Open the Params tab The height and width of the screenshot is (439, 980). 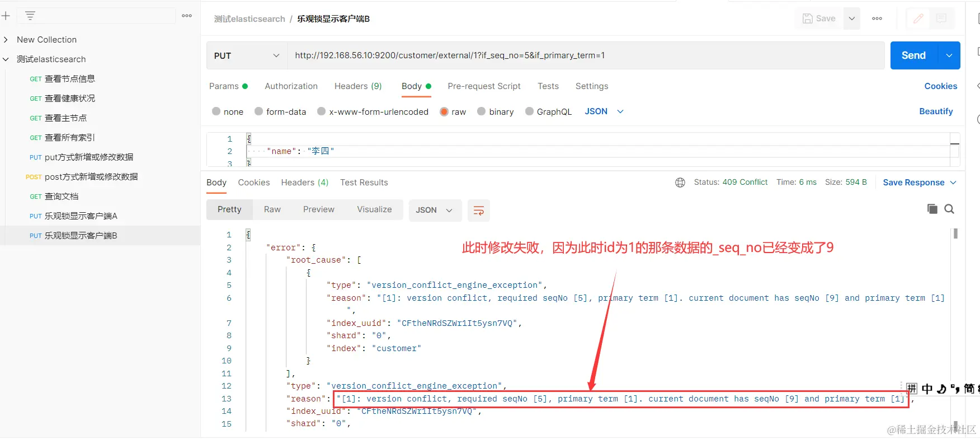(x=228, y=86)
